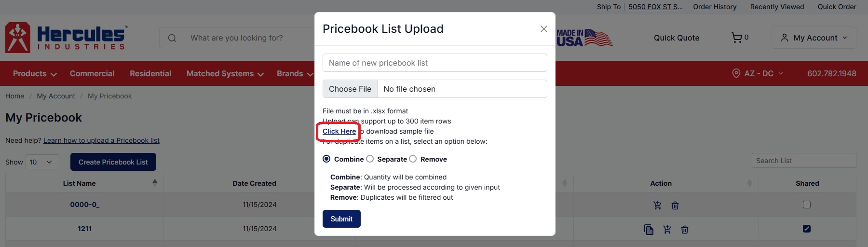Click the pricebook list name field

[x=434, y=63]
